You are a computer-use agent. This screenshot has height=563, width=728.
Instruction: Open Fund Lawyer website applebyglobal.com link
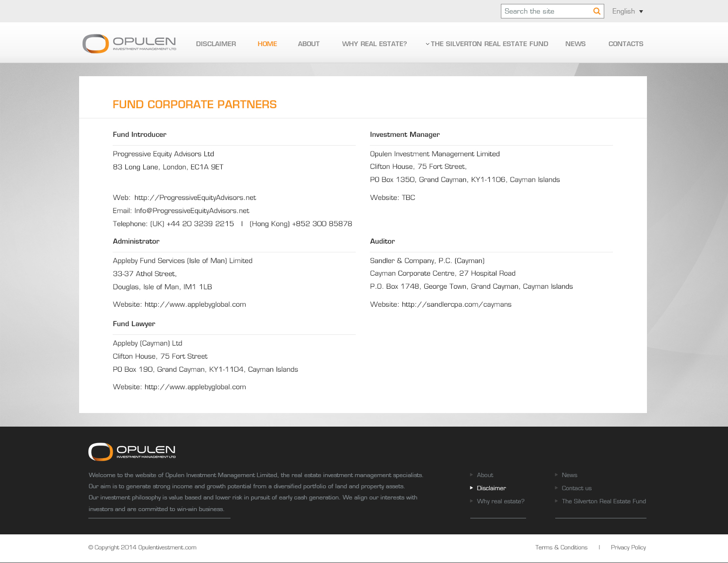[x=195, y=387]
